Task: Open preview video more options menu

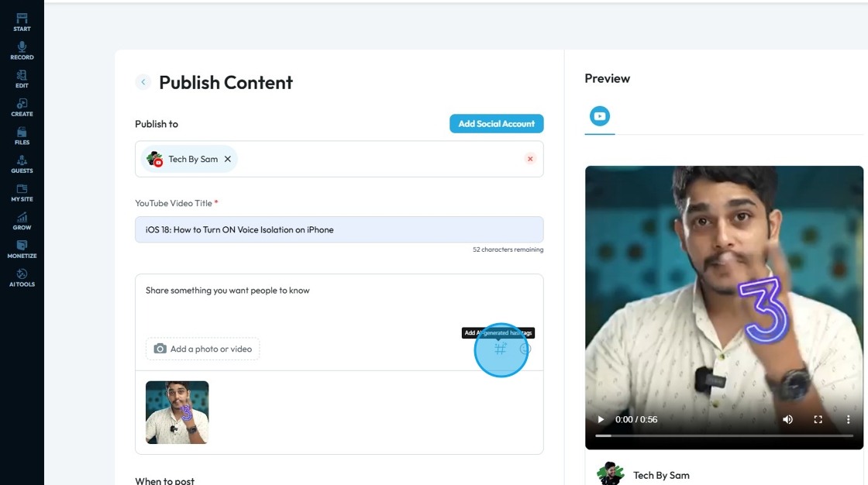Action: tap(848, 420)
